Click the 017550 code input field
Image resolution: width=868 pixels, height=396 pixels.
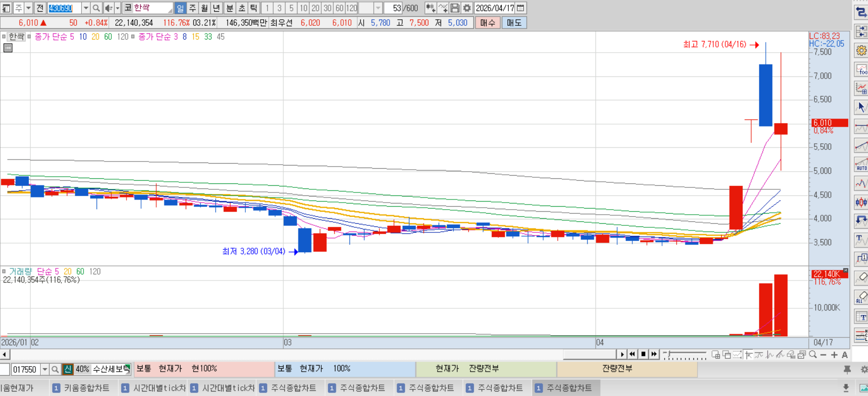(25, 369)
